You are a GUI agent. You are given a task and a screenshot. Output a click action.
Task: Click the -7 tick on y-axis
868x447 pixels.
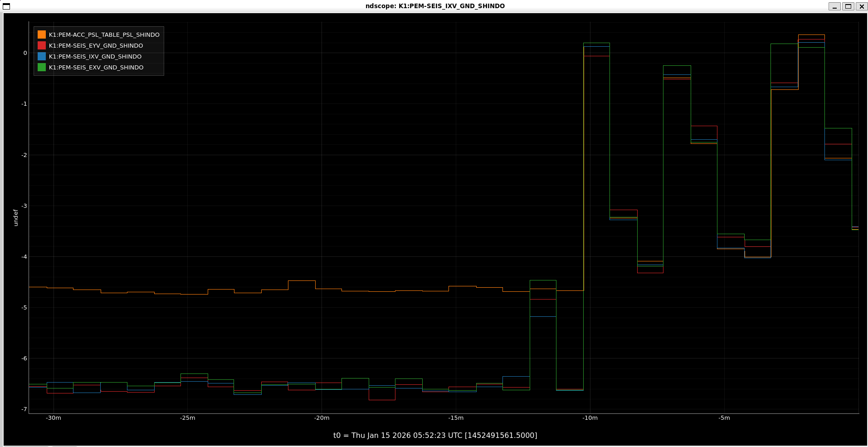point(24,409)
